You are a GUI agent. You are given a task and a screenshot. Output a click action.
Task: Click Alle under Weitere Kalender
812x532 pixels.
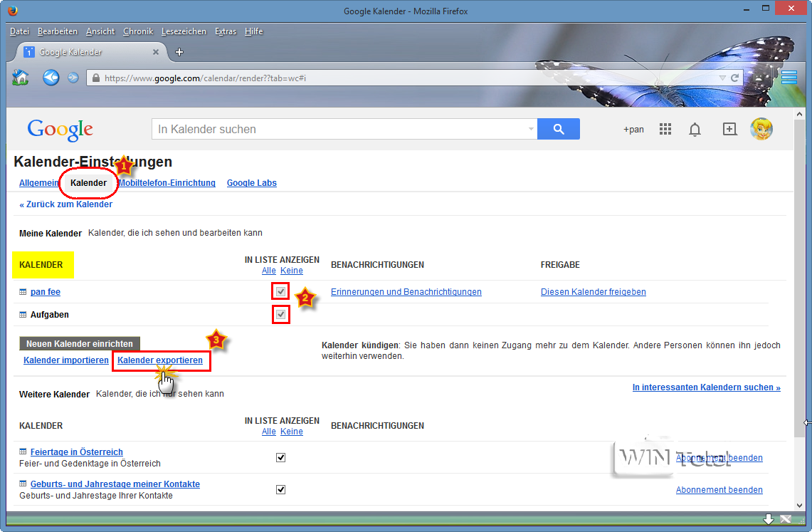tap(269, 432)
